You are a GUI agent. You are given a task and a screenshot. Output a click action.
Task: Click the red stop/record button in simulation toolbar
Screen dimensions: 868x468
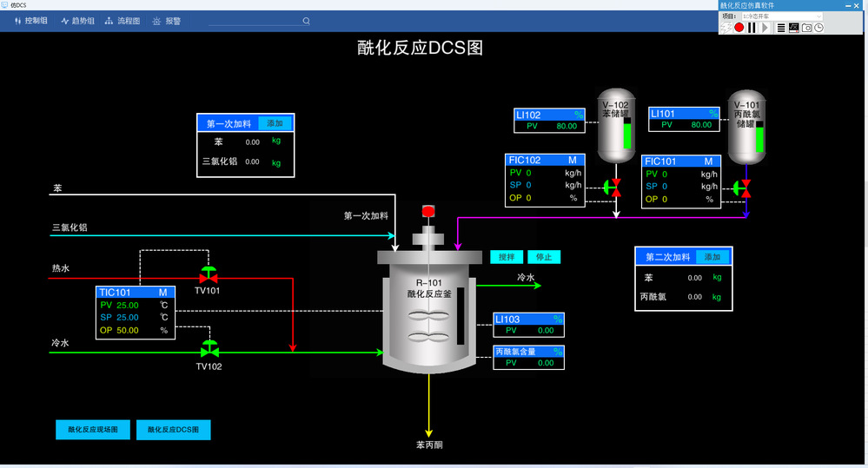tap(739, 28)
